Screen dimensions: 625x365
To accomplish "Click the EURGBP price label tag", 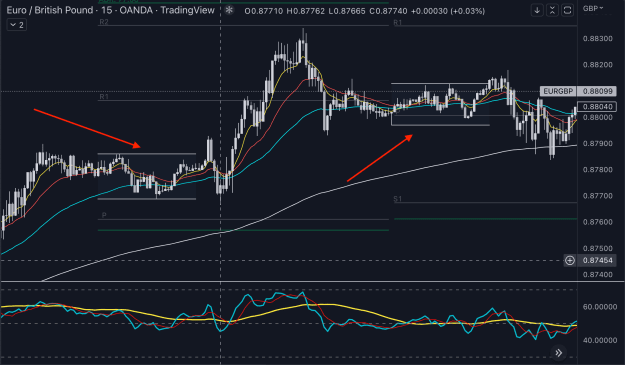I will (x=558, y=91).
